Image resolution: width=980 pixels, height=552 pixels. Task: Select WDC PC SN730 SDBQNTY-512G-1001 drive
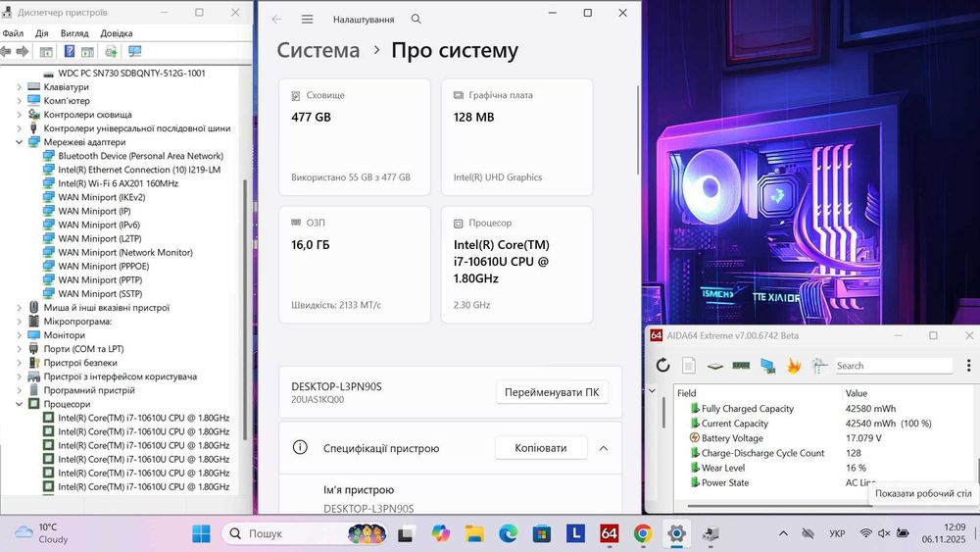131,74
